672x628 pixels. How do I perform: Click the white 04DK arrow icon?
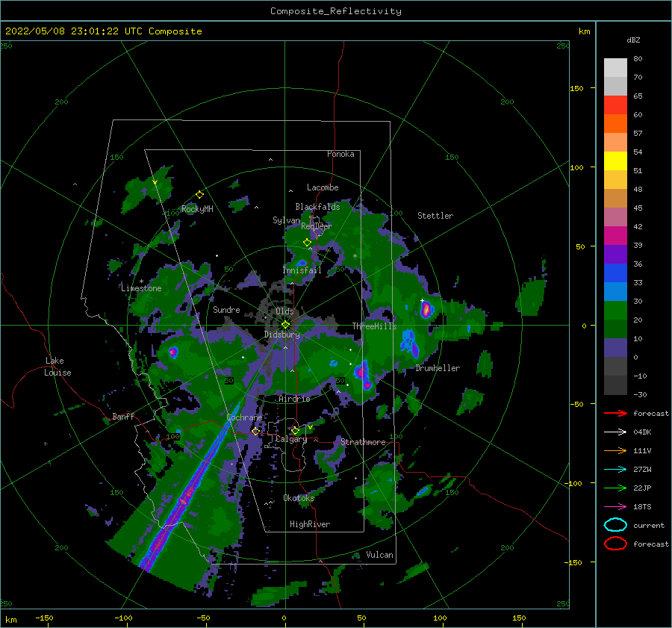[615, 432]
